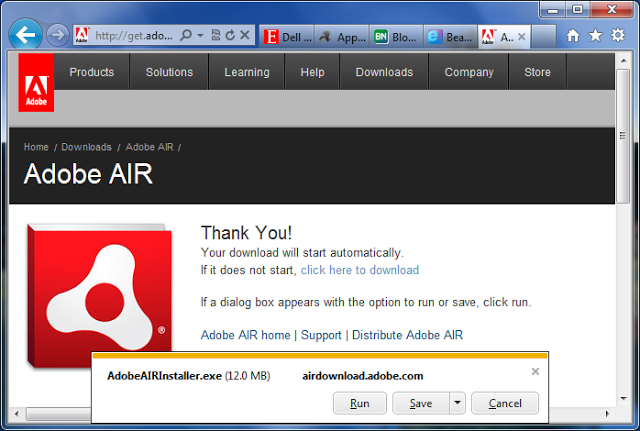Open the address bar autocomplete dropdown arrow

[200, 36]
